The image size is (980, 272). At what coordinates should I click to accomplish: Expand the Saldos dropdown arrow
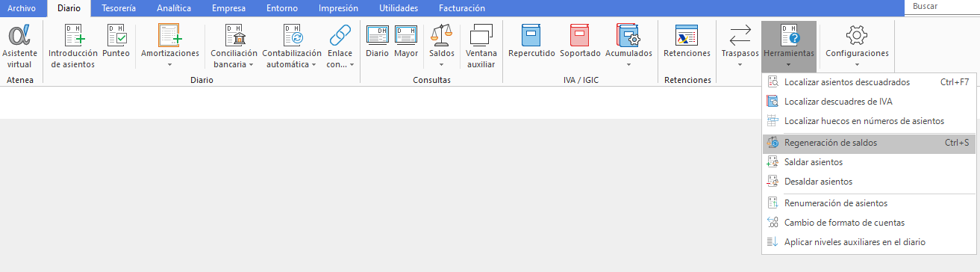441,64
